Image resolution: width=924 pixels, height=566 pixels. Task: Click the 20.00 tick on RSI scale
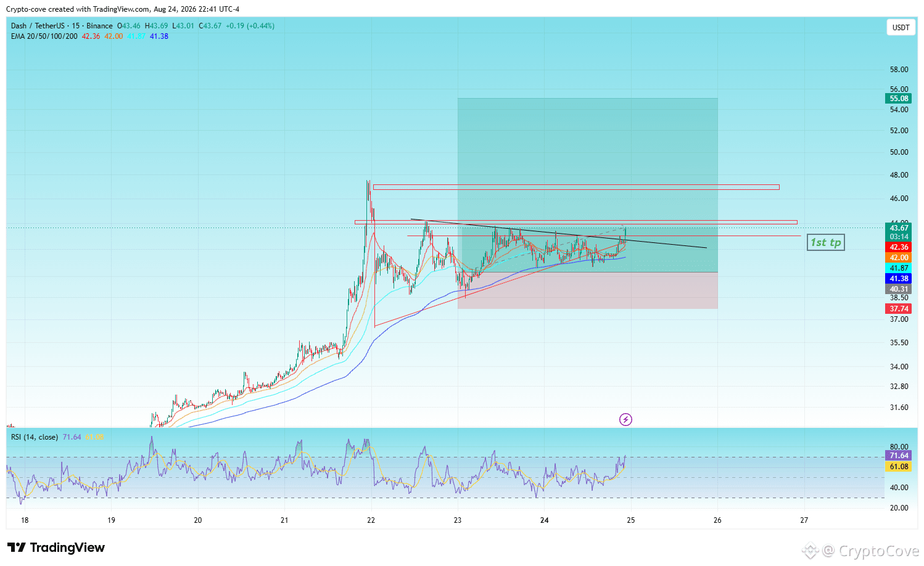899,508
